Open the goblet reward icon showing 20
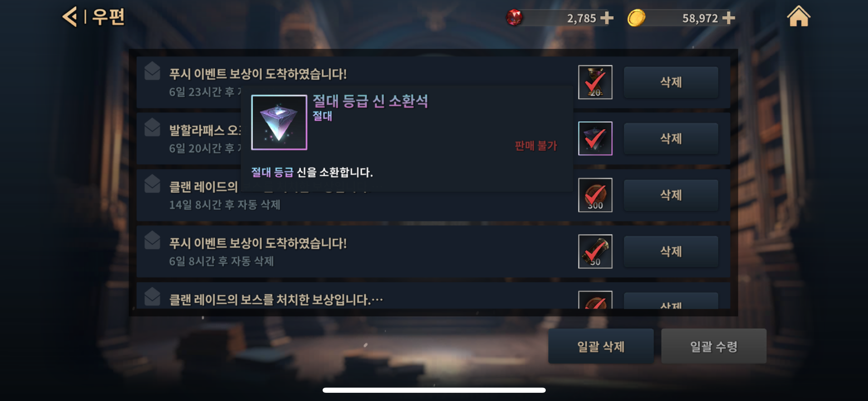Screen dimensions: 868x401 point(595,82)
